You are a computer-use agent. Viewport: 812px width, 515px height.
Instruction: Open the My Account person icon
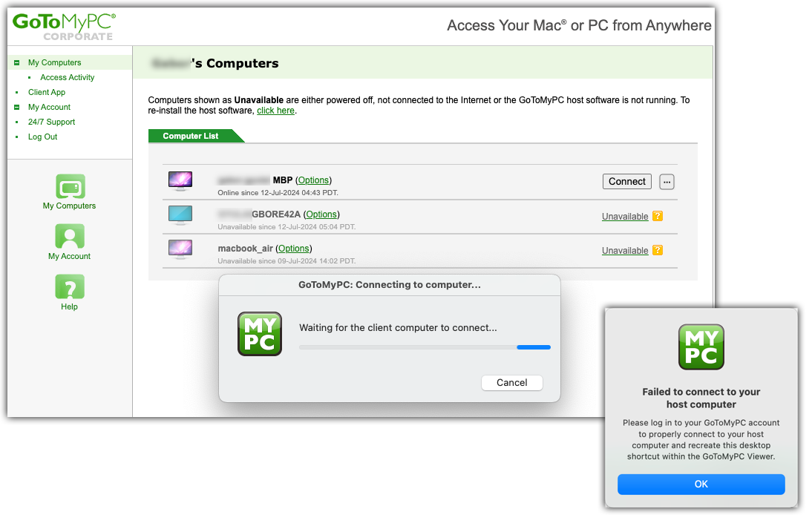[x=70, y=237]
